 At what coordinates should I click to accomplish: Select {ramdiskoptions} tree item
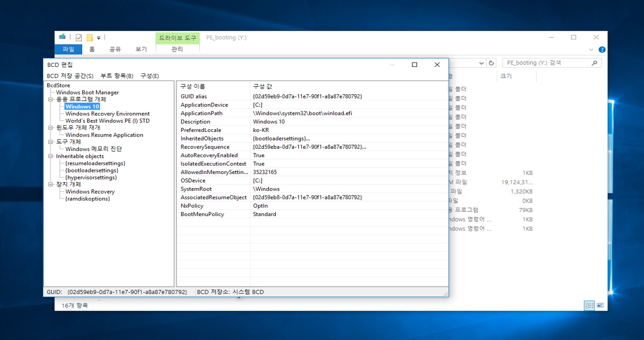tap(88, 199)
